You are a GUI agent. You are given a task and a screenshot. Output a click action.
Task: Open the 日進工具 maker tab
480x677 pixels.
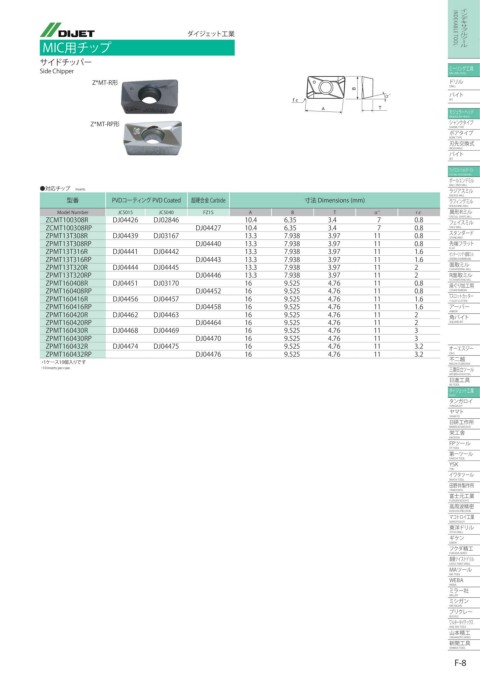pyautogui.click(x=464, y=381)
